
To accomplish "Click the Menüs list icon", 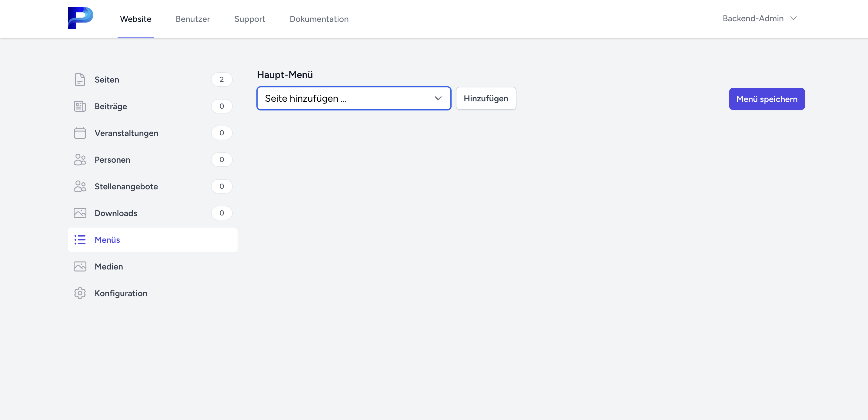I will [80, 240].
